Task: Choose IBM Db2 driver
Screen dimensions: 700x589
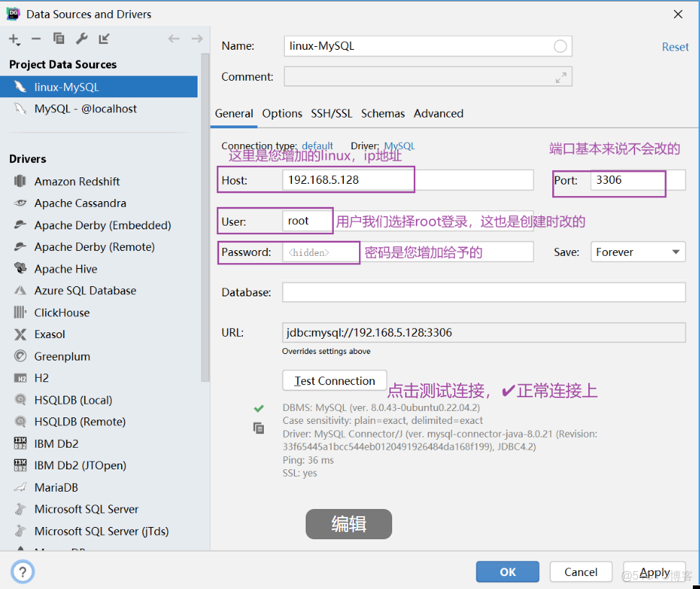Action: (x=56, y=443)
